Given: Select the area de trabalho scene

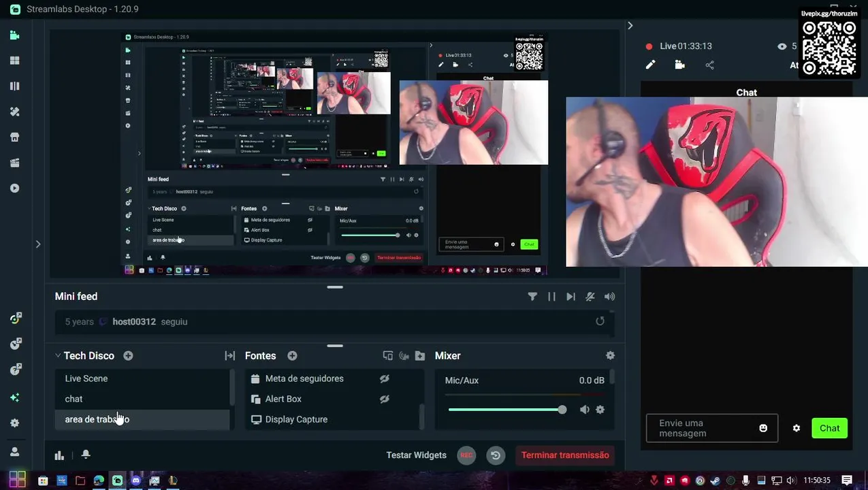Looking at the screenshot, I should tap(142, 419).
